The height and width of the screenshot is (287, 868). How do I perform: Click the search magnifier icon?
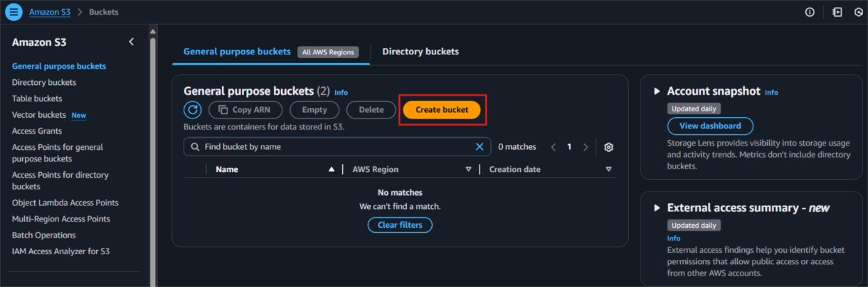coord(194,147)
